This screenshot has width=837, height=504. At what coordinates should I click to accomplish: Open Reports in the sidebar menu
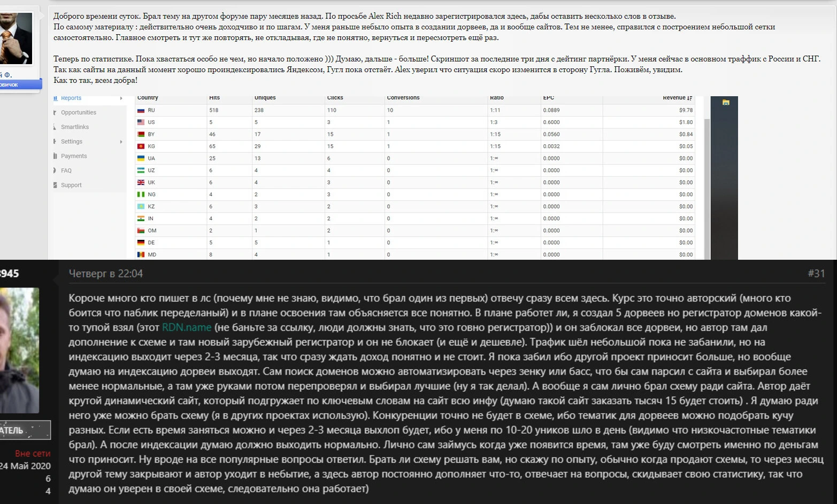click(71, 98)
